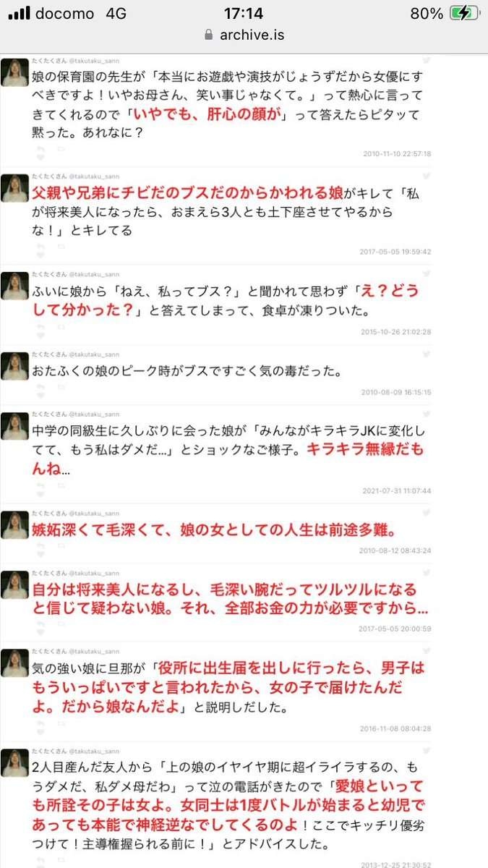Open the avatar of the bottom 2人目産んだ友人 tweet

click(14, 763)
